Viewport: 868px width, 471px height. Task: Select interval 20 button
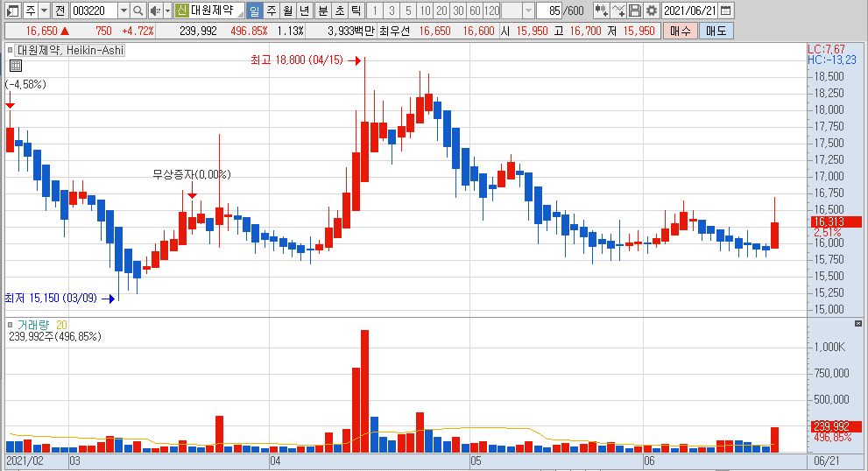click(x=441, y=10)
